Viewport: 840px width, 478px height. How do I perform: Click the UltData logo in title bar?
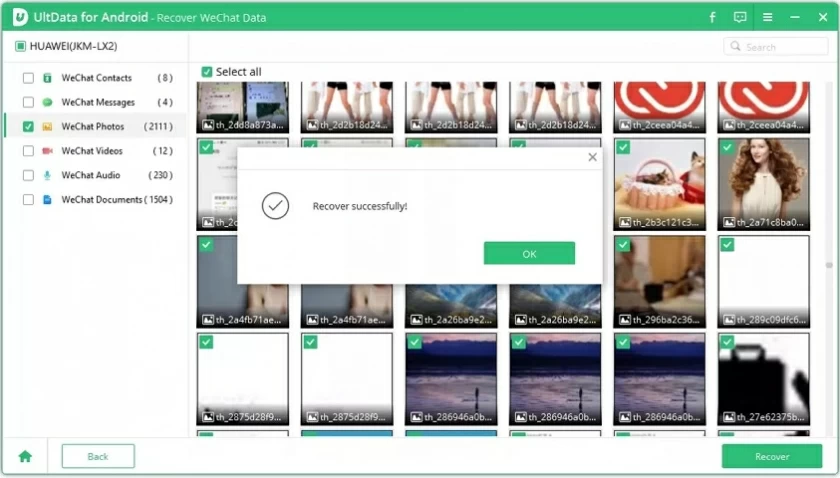coord(20,17)
